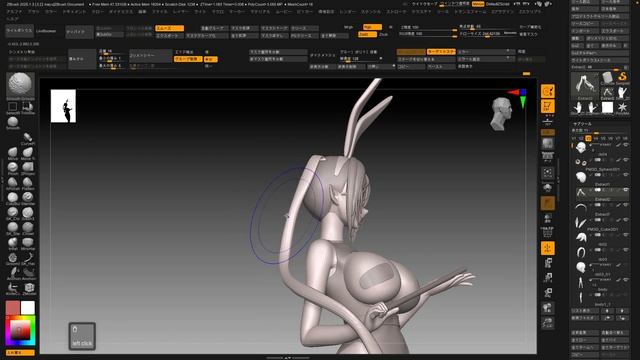Image resolution: width=640 pixels, height=360 pixels.
Task: Select the small Smooth brush sphere
Action: click(13, 122)
